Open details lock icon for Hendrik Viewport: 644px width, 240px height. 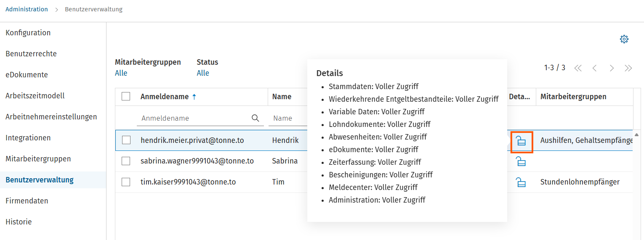click(521, 141)
